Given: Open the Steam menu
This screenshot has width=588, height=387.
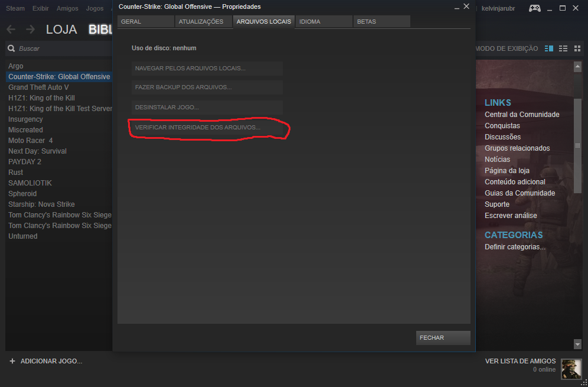Looking at the screenshot, I should coord(15,8).
